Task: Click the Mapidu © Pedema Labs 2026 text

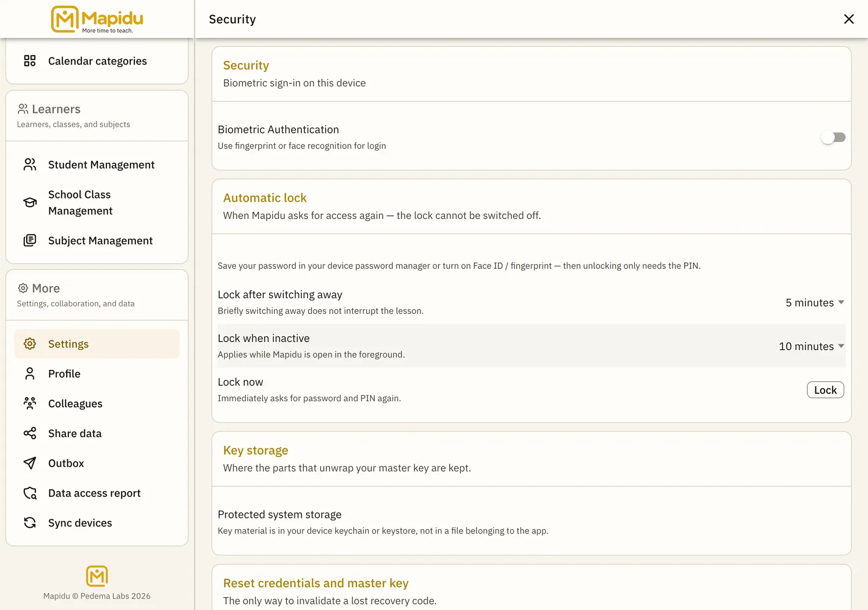Action: [x=97, y=596]
